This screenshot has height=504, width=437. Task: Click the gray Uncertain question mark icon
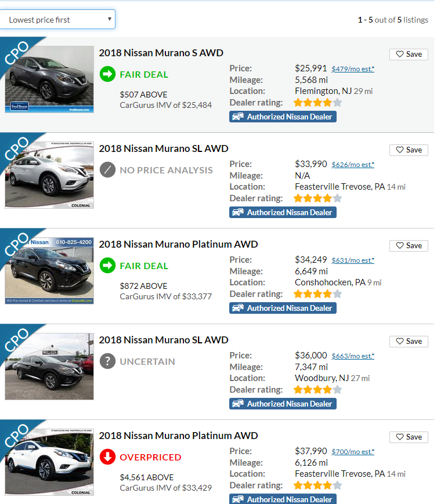pos(107,361)
